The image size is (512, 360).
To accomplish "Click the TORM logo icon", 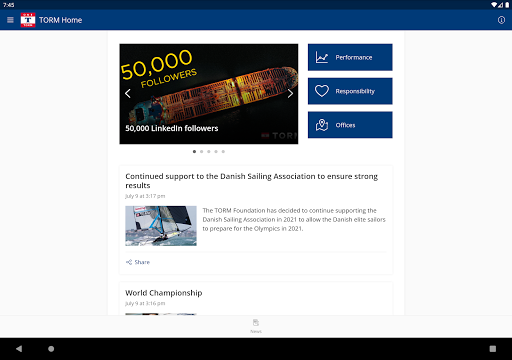I will (x=28, y=20).
